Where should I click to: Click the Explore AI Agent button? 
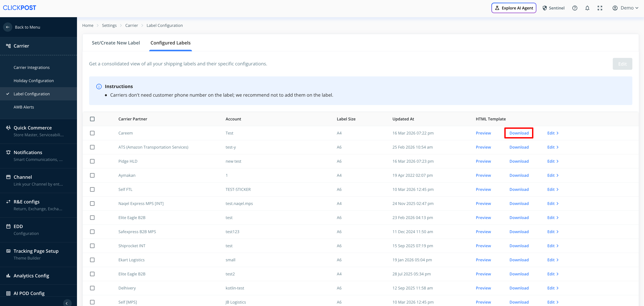pyautogui.click(x=514, y=8)
